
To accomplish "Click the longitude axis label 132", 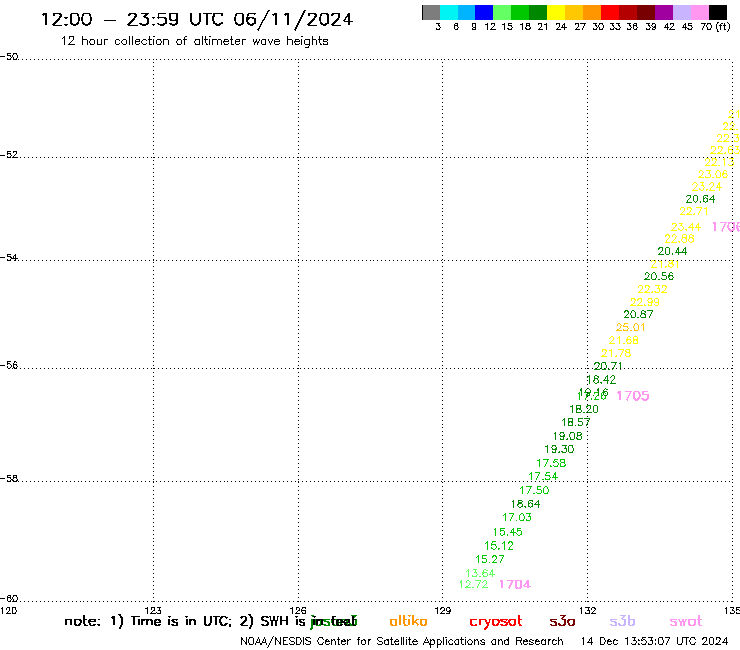I will pos(588,610).
